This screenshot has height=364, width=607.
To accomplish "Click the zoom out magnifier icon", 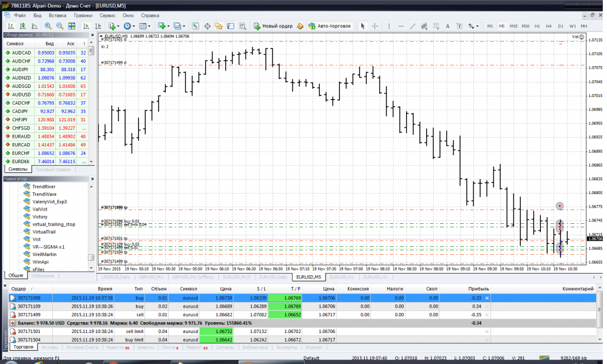I will [59, 26].
